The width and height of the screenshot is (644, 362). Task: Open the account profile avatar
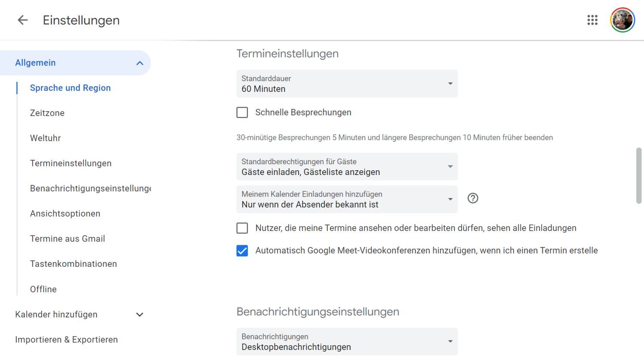(622, 20)
